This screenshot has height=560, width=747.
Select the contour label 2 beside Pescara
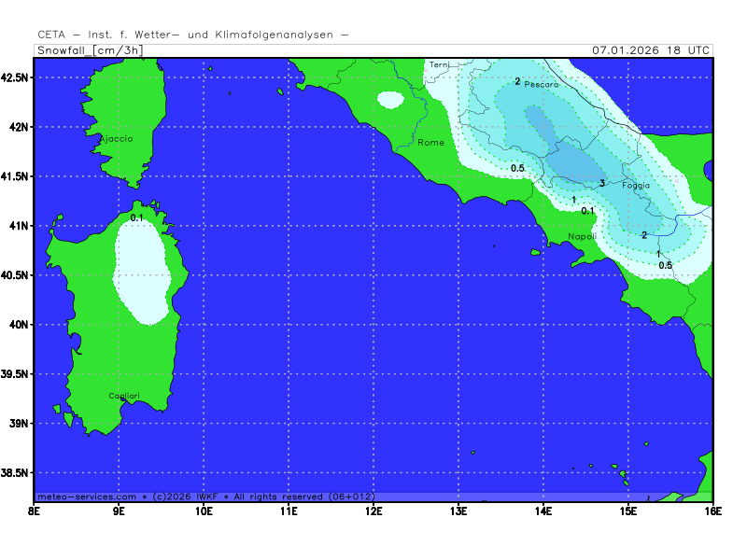(517, 82)
